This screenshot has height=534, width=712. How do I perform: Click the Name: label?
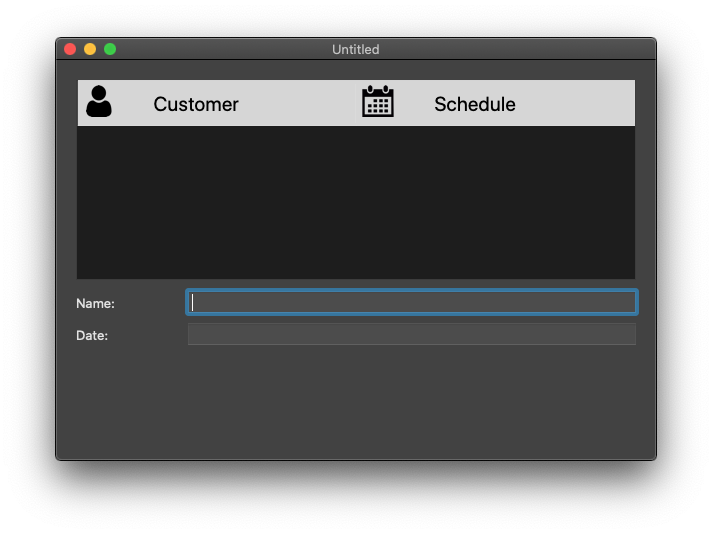tap(95, 303)
